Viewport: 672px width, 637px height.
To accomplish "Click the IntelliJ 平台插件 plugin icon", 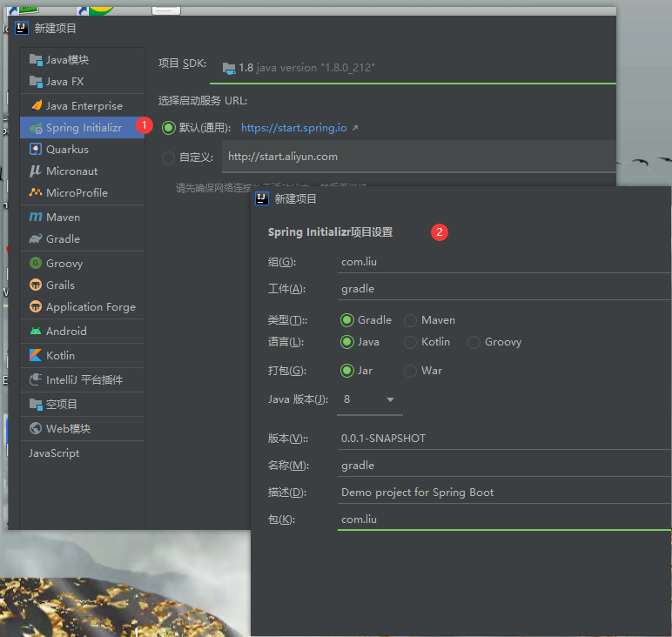I will [x=36, y=379].
